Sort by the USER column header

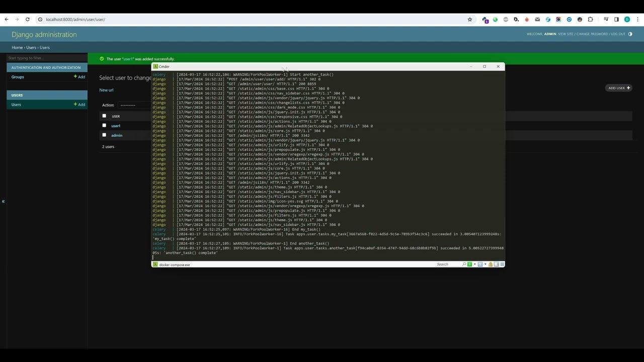point(116,116)
